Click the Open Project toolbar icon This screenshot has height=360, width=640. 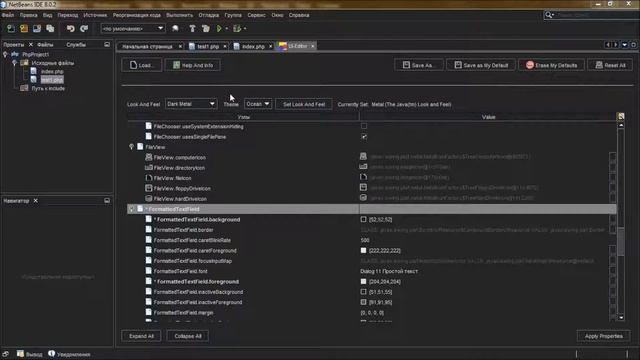point(37,29)
